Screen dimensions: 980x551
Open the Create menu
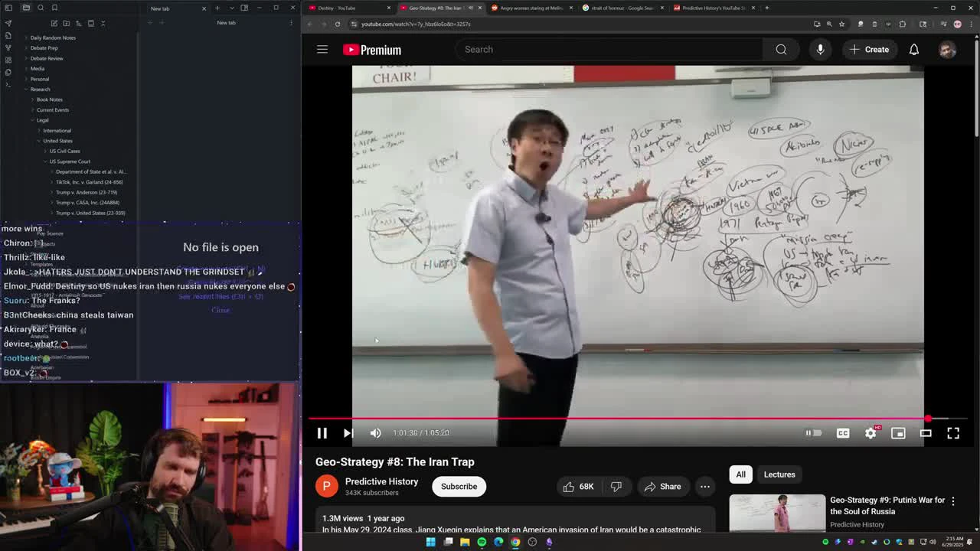[x=869, y=50]
